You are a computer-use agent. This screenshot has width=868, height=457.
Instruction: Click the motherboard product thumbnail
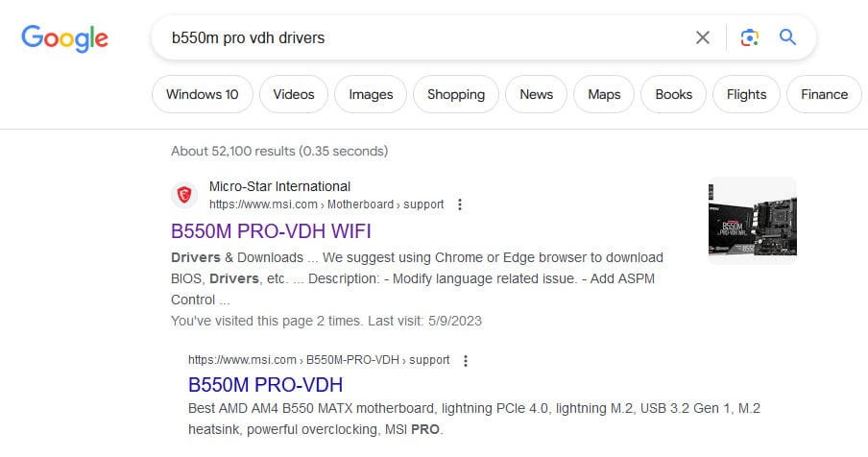tap(752, 220)
